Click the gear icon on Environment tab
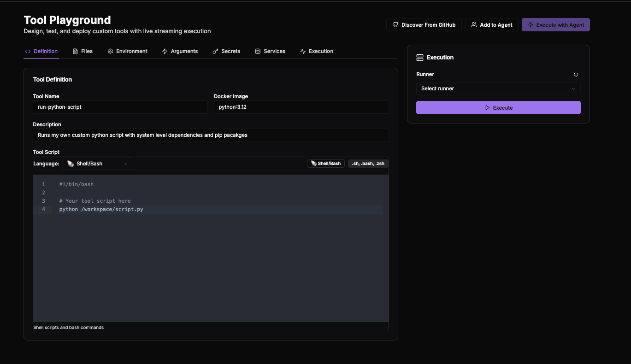The height and width of the screenshot is (364, 631). pos(110,51)
